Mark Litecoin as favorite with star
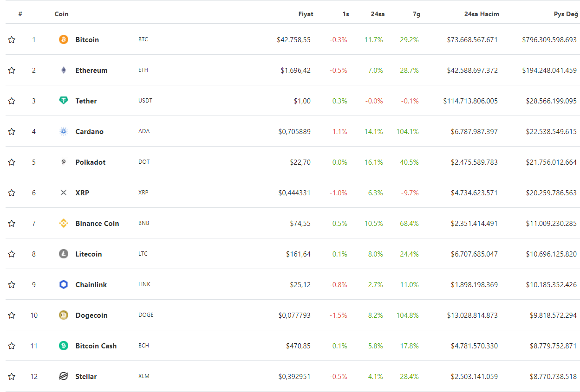This screenshot has height=392, width=580. point(12,254)
